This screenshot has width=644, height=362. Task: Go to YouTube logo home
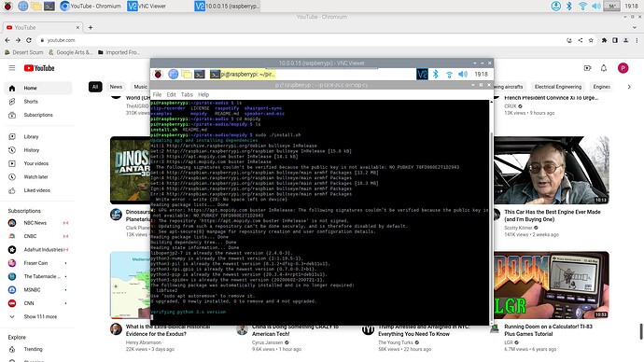tap(39, 68)
